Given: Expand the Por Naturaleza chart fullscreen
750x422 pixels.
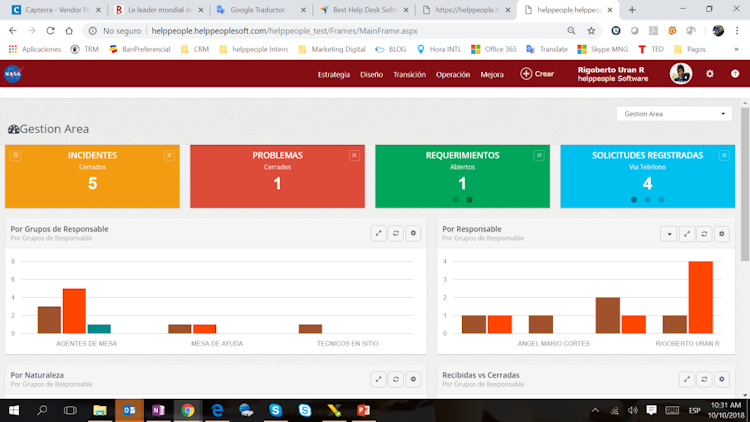Looking at the screenshot, I should [378, 379].
